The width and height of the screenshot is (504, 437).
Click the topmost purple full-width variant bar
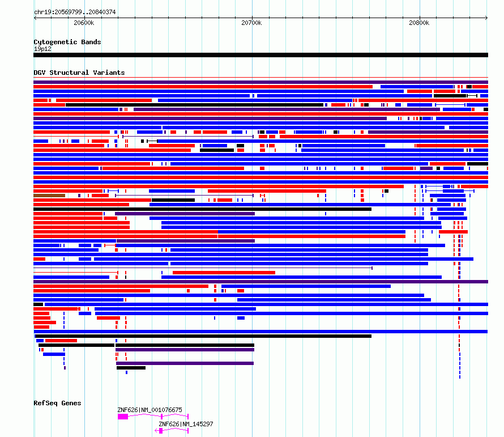pyautogui.click(x=260, y=82)
